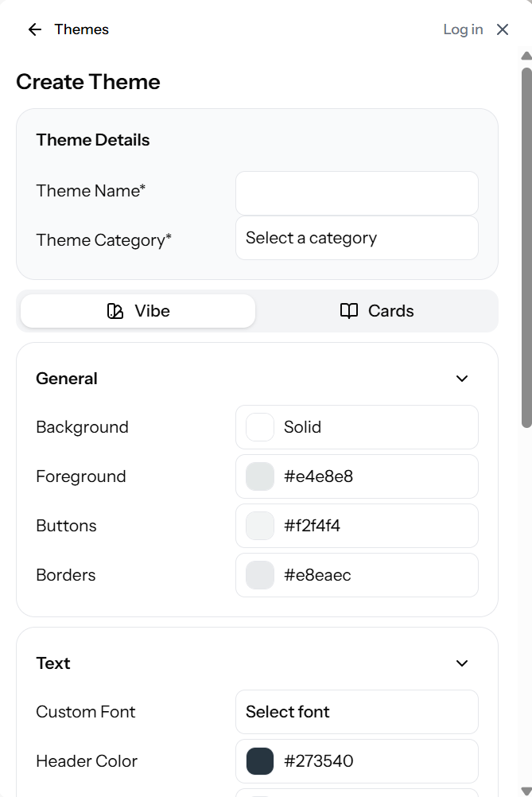Click the scrollbar up arrow
Image resolution: width=532 pixels, height=797 pixels.
pyautogui.click(x=525, y=56)
